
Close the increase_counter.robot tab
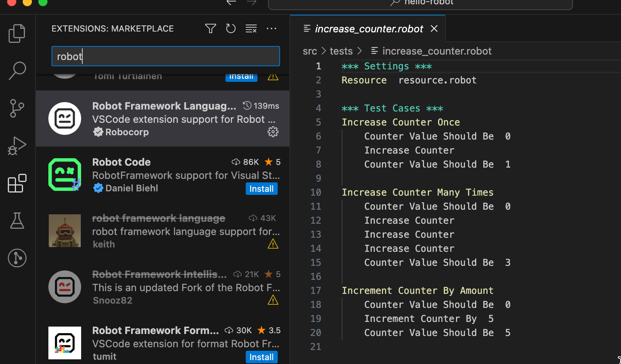point(434,28)
